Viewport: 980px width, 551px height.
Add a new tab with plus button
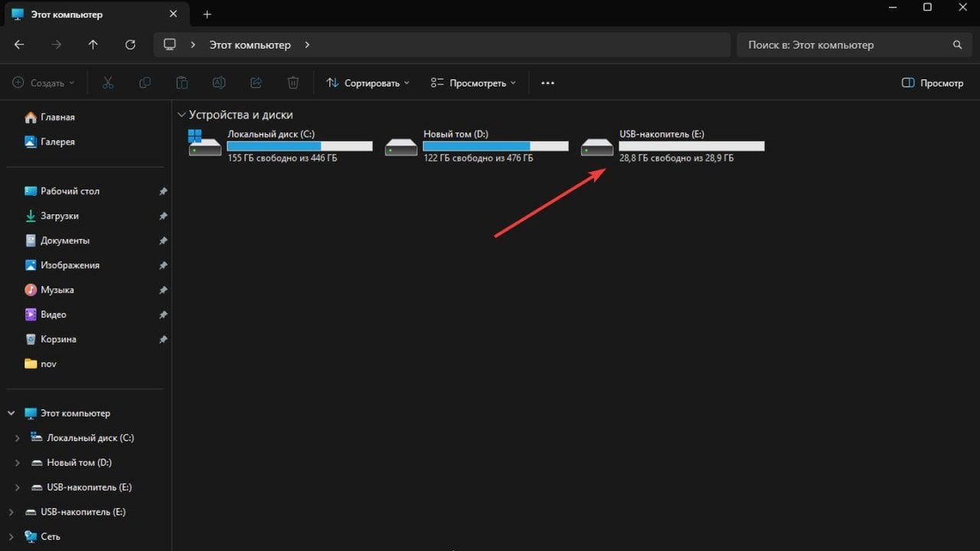[x=207, y=15]
